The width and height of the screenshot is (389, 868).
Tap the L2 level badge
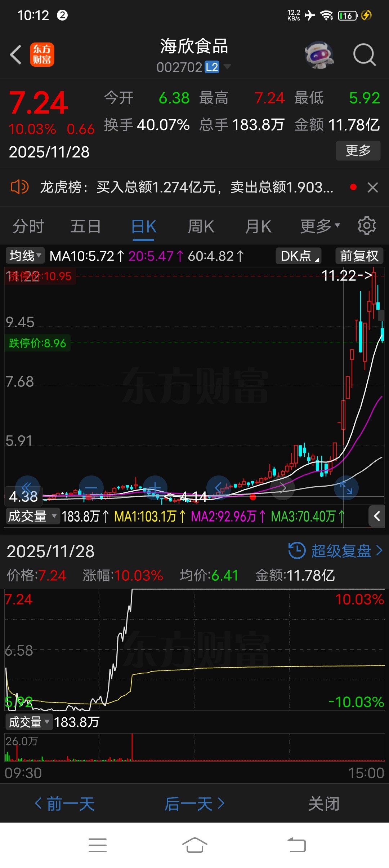212,67
